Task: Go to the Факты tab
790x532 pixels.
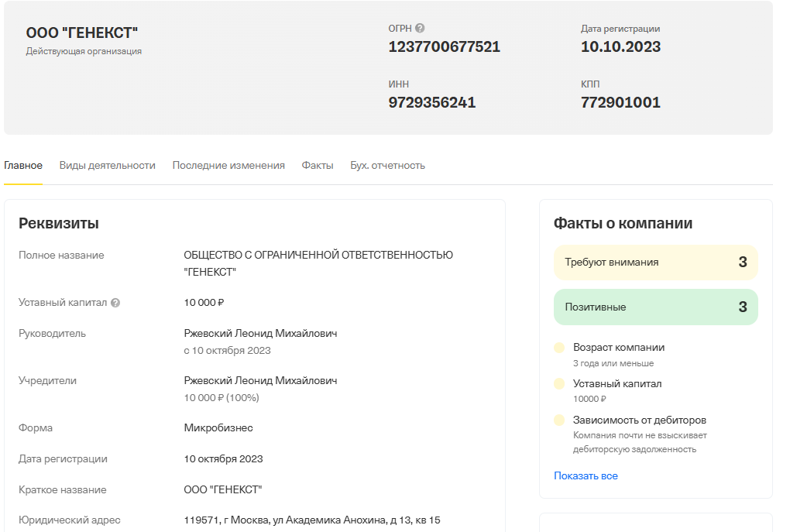Action: click(318, 165)
